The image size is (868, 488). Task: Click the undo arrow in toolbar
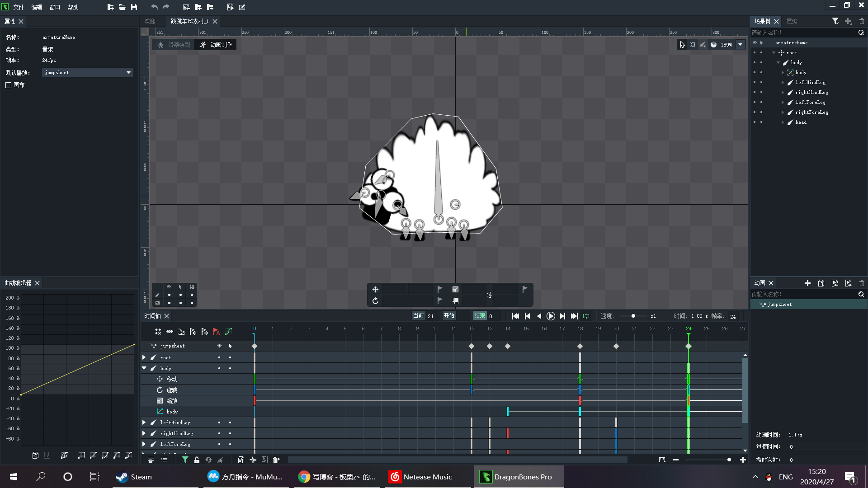[154, 7]
